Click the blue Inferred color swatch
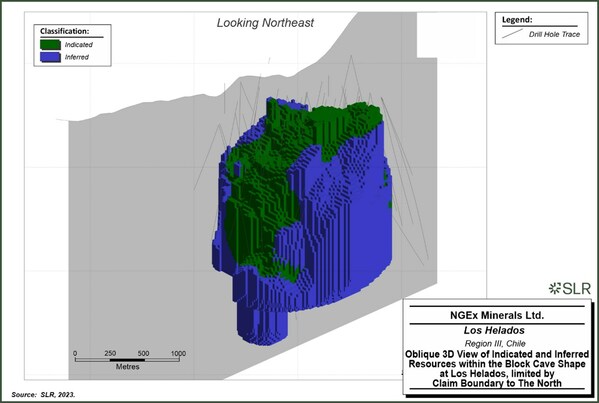The image size is (599, 403). click(50, 57)
